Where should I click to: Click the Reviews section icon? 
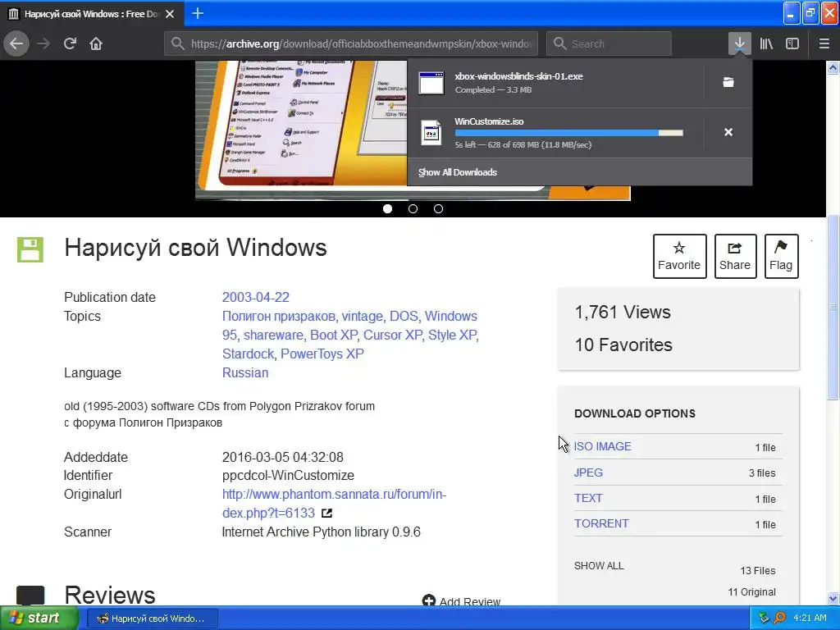click(x=30, y=596)
